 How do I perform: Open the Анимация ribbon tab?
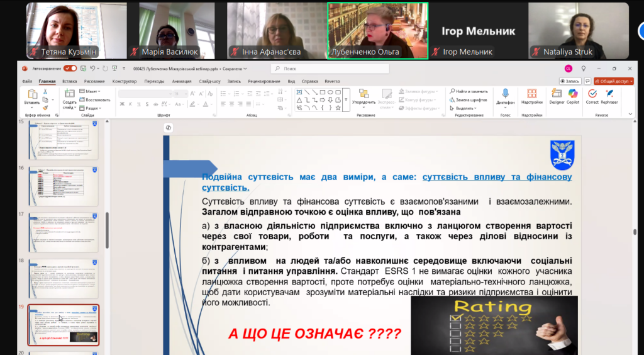[x=182, y=81]
